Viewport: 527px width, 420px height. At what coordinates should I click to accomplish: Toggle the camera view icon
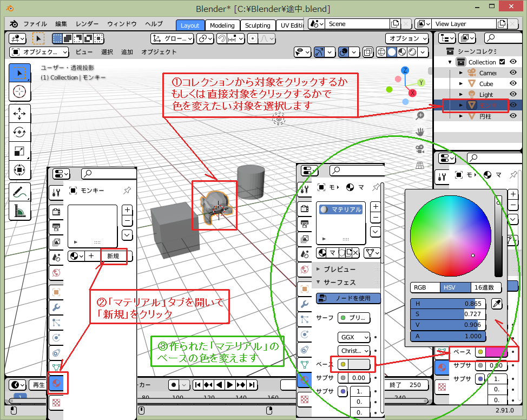pos(420,149)
